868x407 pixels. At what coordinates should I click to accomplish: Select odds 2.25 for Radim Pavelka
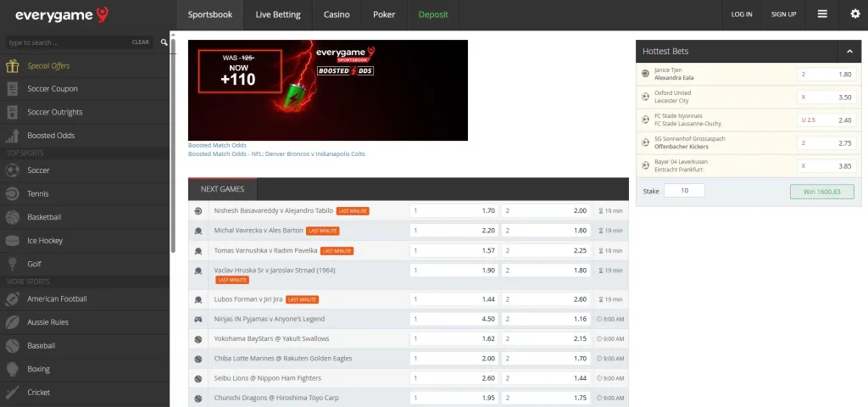point(545,251)
